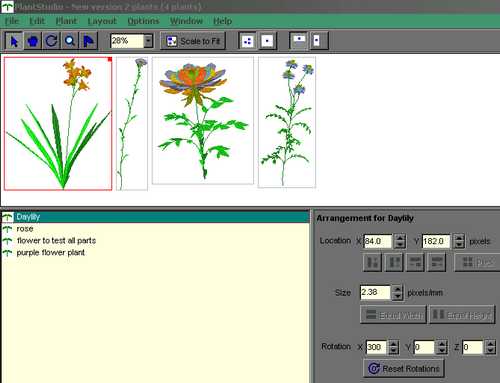Increase Size value with up arrow
This screenshot has height=383, width=500.
(397, 289)
